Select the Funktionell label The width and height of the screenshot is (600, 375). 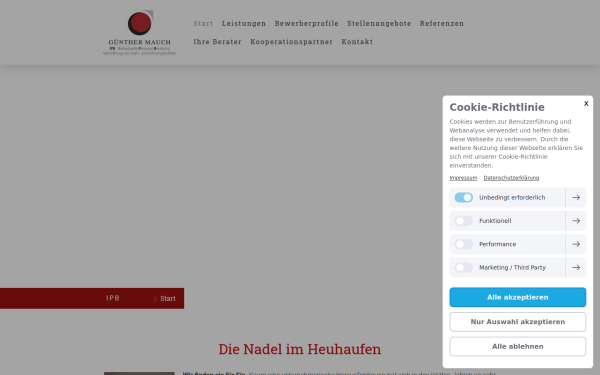pyautogui.click(x=495, y=221)
